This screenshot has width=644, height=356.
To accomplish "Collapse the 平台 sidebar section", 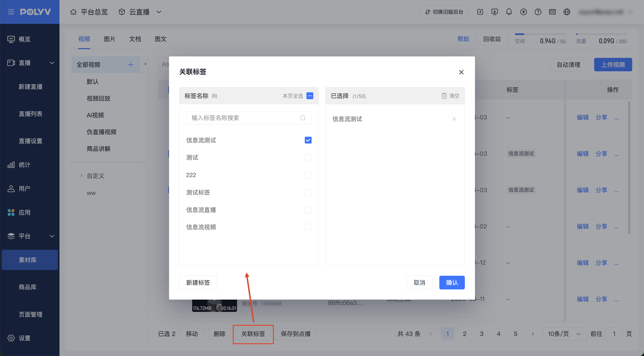I will click(52, 236).
